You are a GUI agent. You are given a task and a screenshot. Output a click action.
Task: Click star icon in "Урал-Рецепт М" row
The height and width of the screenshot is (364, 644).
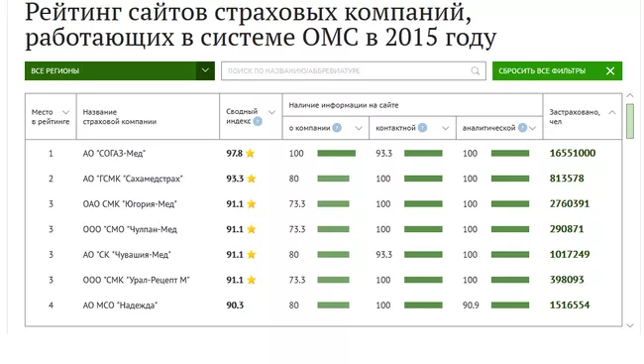click(252, 280)
